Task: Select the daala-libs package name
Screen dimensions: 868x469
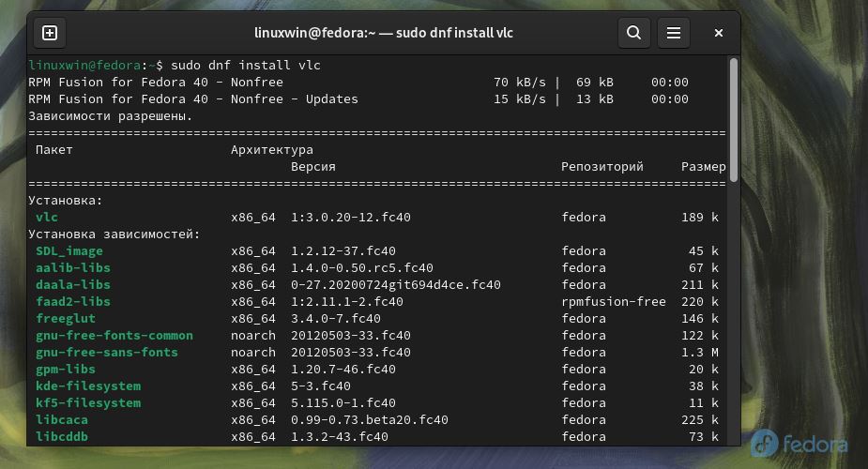Action: pos(73,285)
